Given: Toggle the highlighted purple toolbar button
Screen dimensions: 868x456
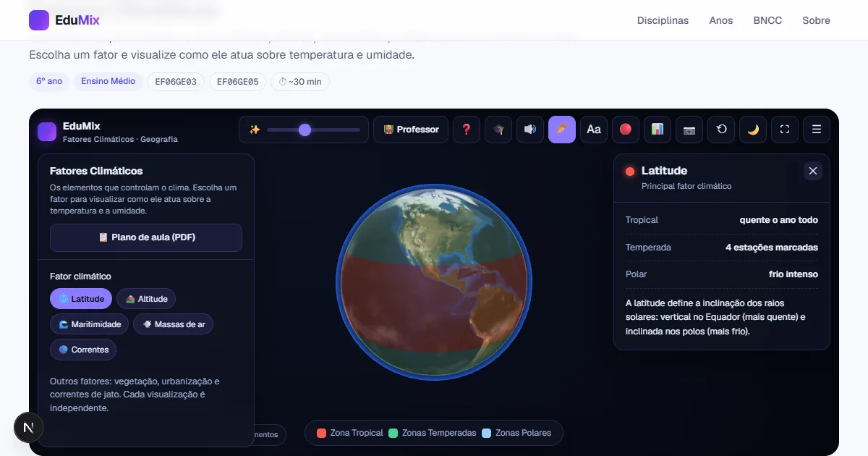Looking at the screenshot, I should [562, 130].
